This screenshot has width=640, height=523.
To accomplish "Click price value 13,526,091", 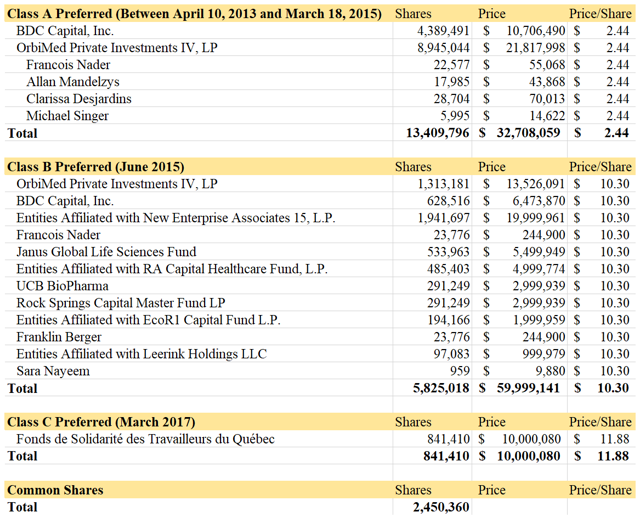I will pos(536,184).
